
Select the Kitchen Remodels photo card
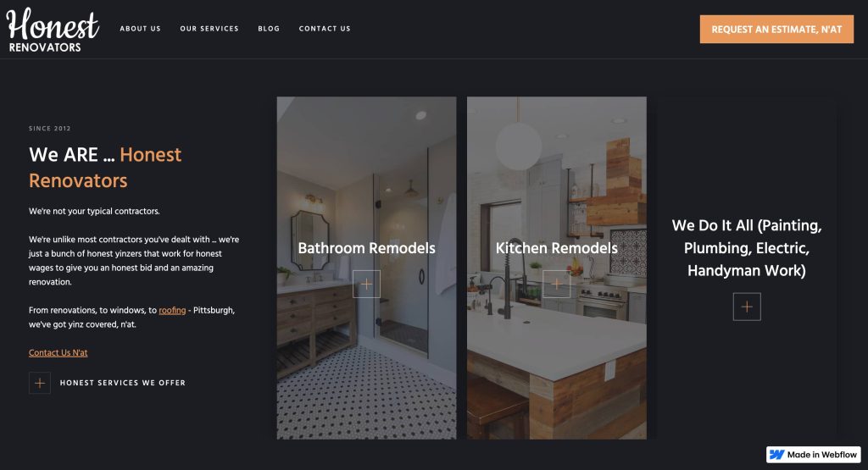[x=556, y=268]
